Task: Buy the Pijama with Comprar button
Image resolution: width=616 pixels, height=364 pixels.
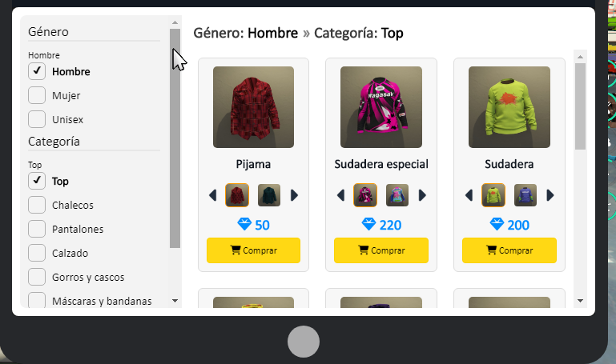Action: 253,250
